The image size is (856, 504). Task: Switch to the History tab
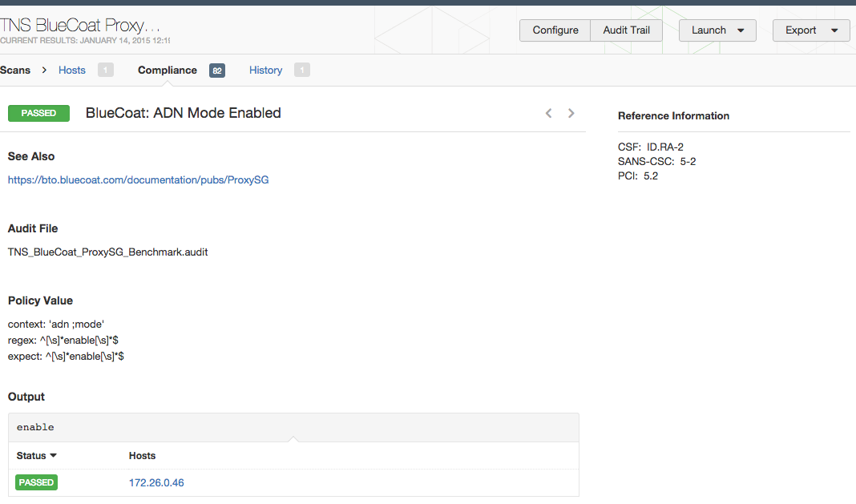266,70
